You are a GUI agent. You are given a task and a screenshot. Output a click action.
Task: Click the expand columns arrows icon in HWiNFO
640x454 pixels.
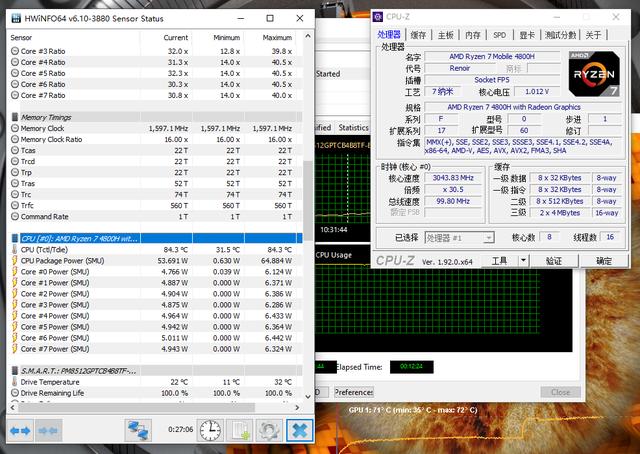pos(21,429)
